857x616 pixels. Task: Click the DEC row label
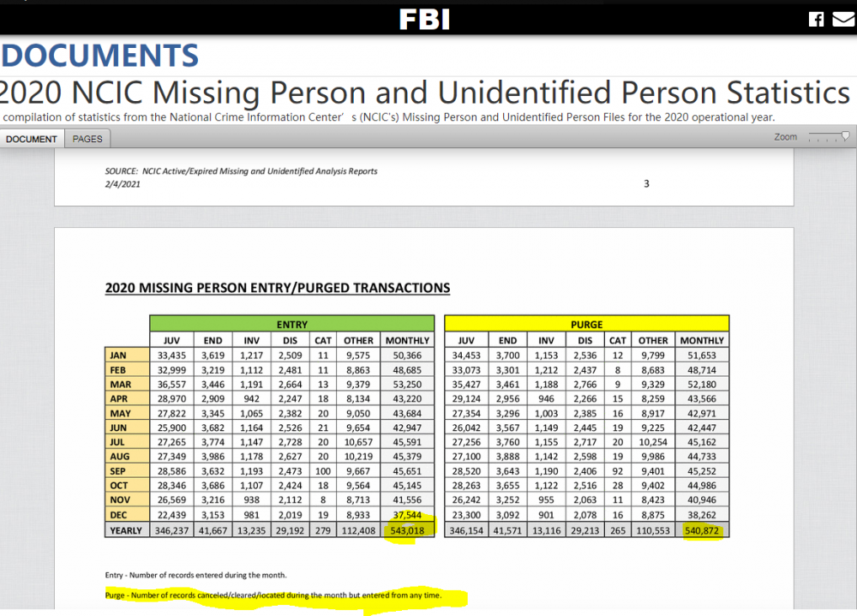point(120,517)
